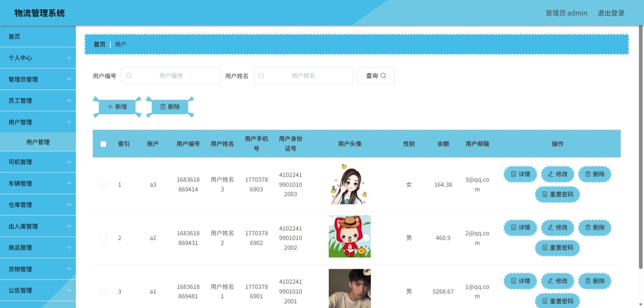Expand 仓库管理 chevron in sidebar
The width and height of the screenshot is (644, 308).
(69, 205)
